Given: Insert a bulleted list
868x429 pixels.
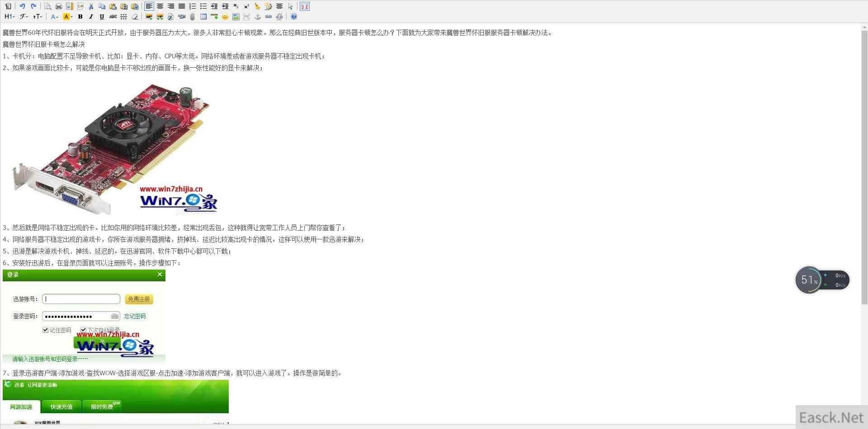Looking at the screenshot, I should (203, 6).
